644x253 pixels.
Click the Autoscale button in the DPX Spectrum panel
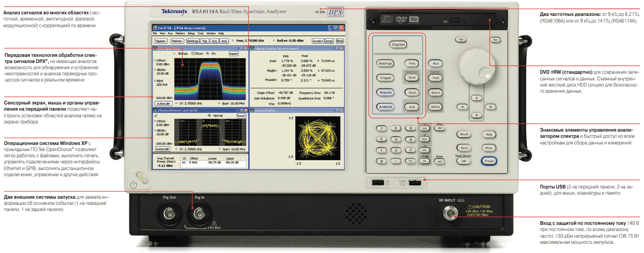pyautogui.click(x=162, y=103)
